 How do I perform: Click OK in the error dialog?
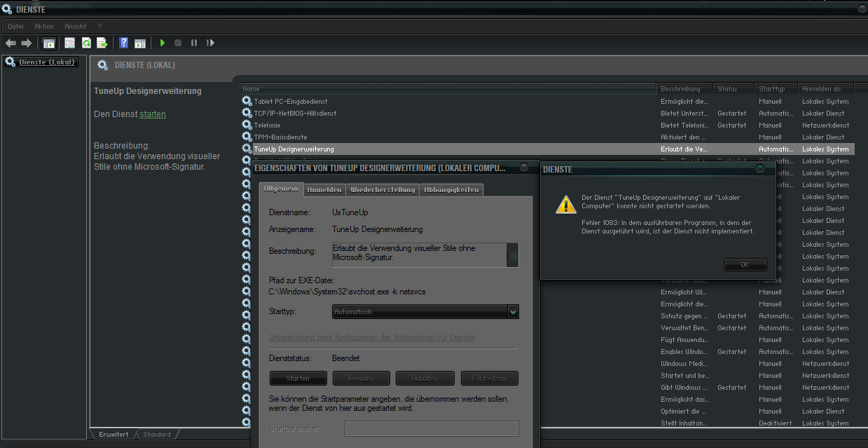745,265
